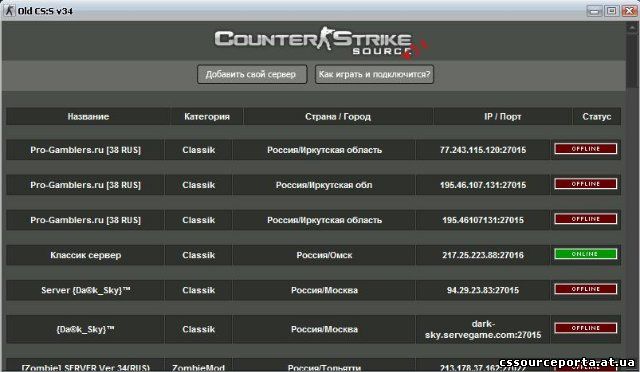The image size is (640, 372).
Task: Select IP address 217.25.223.88:27016
Action: click(483, 255)
